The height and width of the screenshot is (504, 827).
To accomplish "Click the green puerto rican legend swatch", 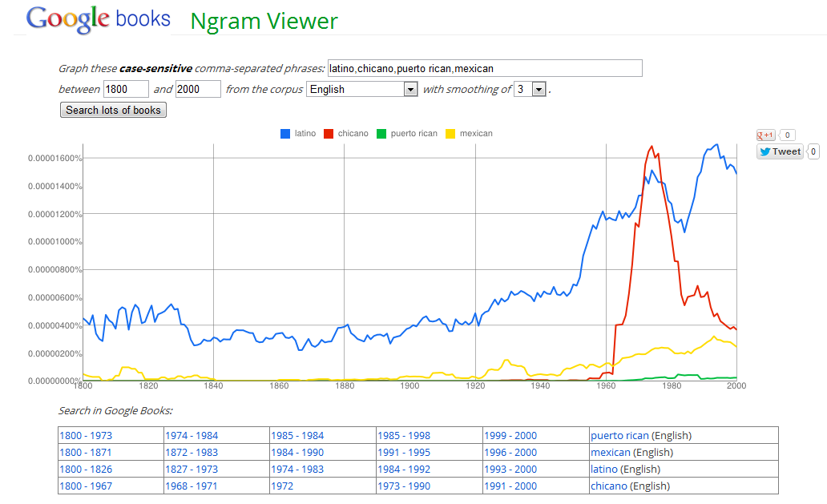I will 381,134.
